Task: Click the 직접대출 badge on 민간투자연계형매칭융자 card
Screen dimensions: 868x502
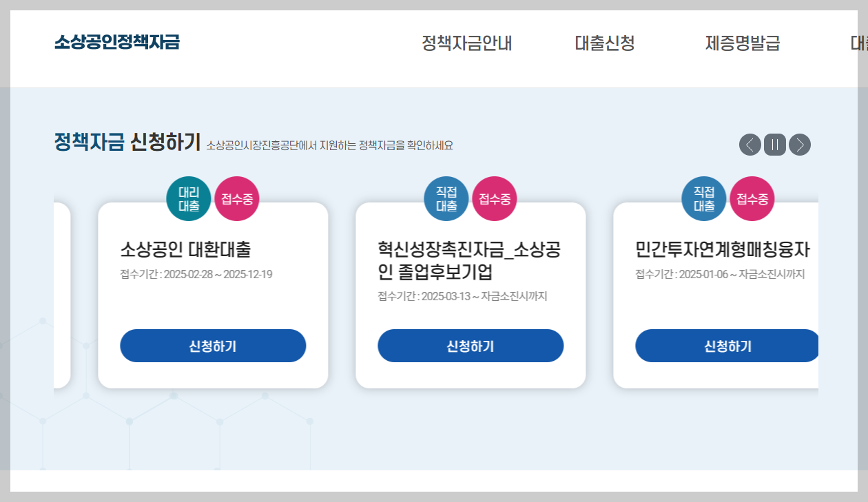Action: (703, 198)
